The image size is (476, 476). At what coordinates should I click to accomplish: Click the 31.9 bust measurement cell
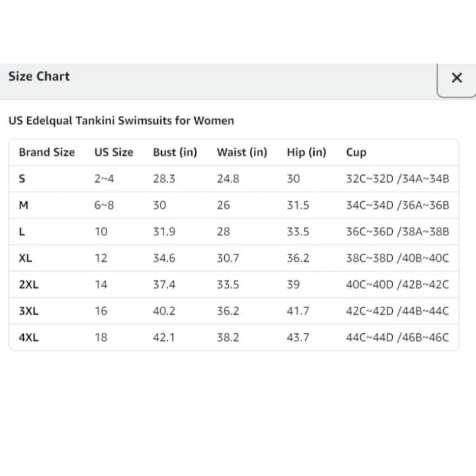[x=164, y=232]
